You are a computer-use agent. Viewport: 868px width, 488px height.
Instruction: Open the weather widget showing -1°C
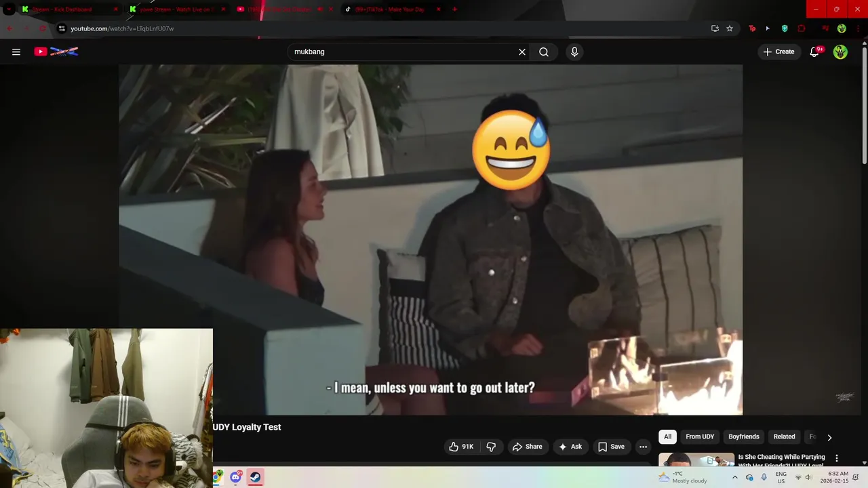tap(683, 477)
